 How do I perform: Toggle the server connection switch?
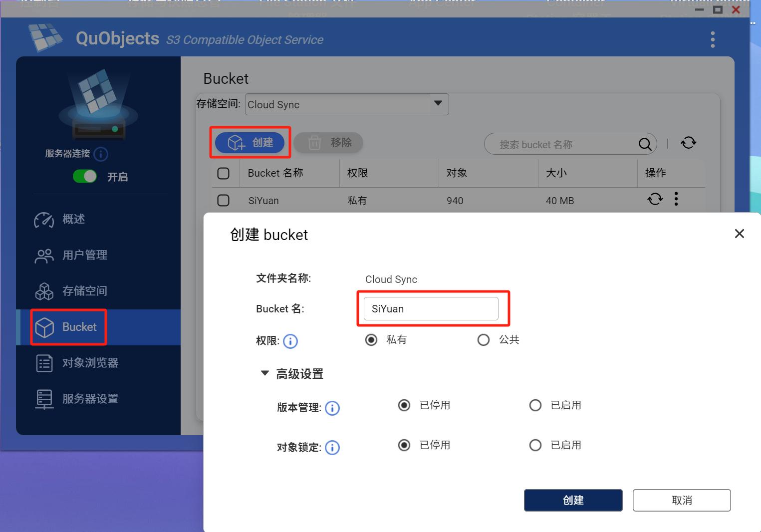pos(85,176)
